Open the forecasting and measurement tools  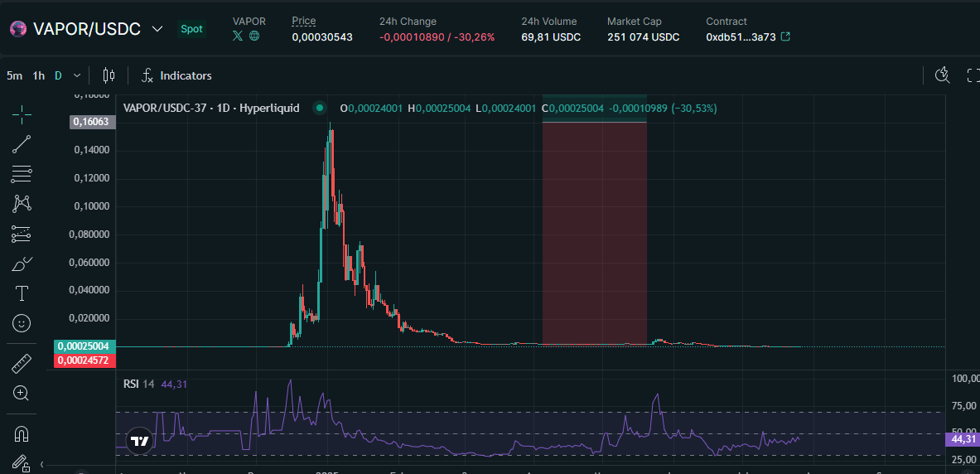click(22, 234)
